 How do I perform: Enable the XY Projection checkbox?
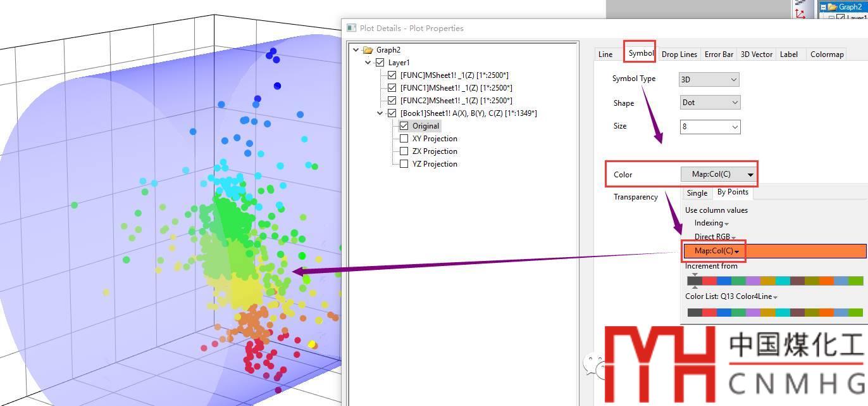404,139
